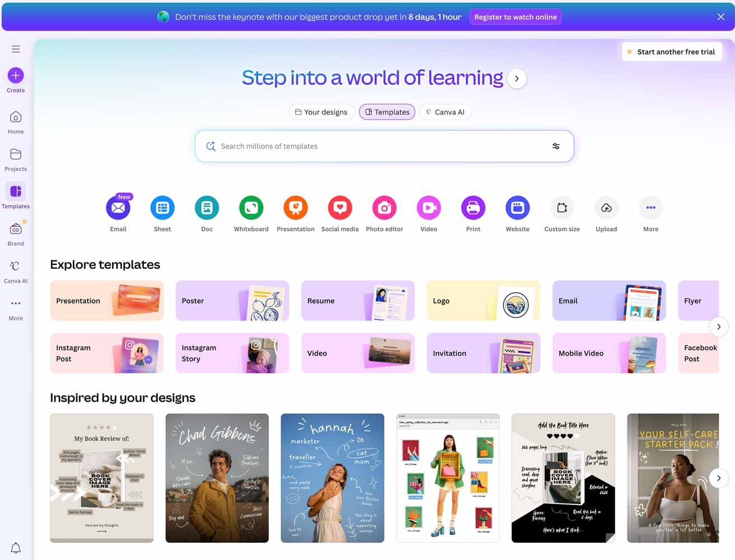Click Start another free trial
Image resolution: width=735 pixels, height=560 pixels.
[x=671, y=52]
